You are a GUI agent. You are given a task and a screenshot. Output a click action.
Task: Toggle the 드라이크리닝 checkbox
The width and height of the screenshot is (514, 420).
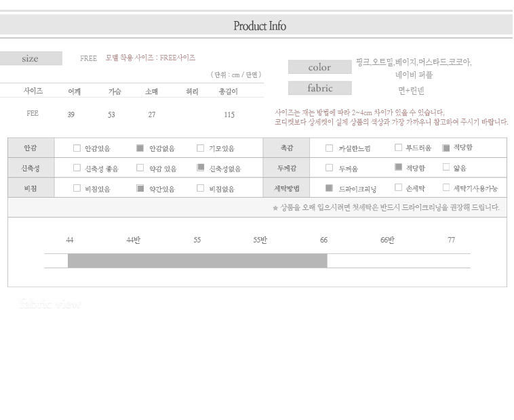coord(330,188)
